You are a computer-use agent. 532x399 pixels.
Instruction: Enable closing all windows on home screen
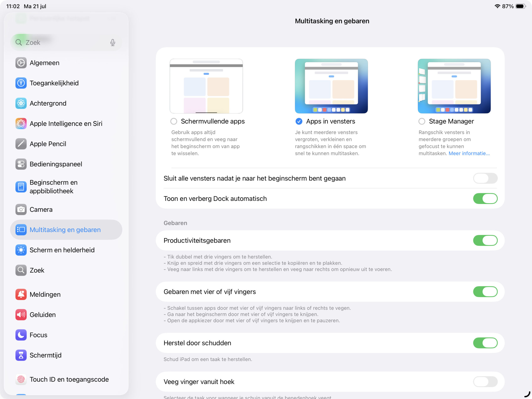click(485, 178)
